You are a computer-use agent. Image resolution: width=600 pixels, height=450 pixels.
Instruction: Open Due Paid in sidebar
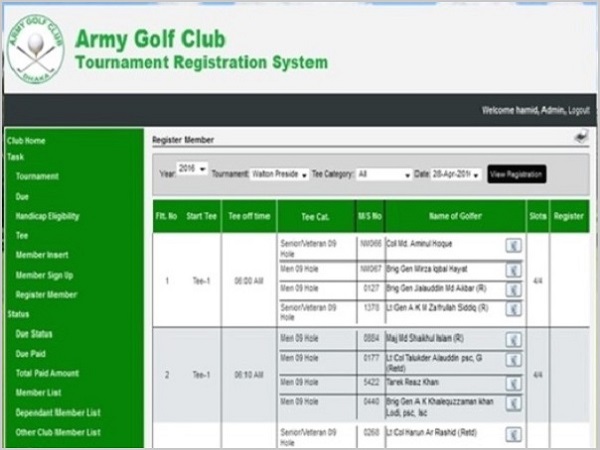(x=31, y=354)
